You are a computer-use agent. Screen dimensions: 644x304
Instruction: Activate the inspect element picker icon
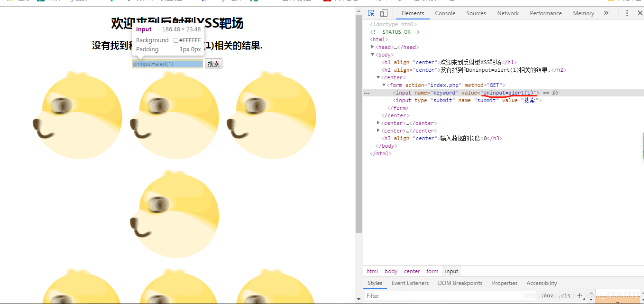tap(371, 13)
